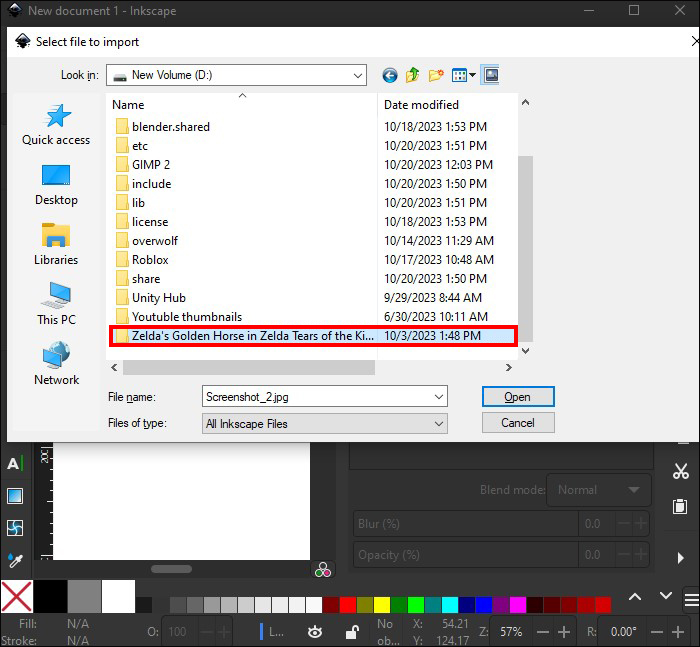
Task: Toggle layer lock icon in status bar
Action: (x=352, y=631)
